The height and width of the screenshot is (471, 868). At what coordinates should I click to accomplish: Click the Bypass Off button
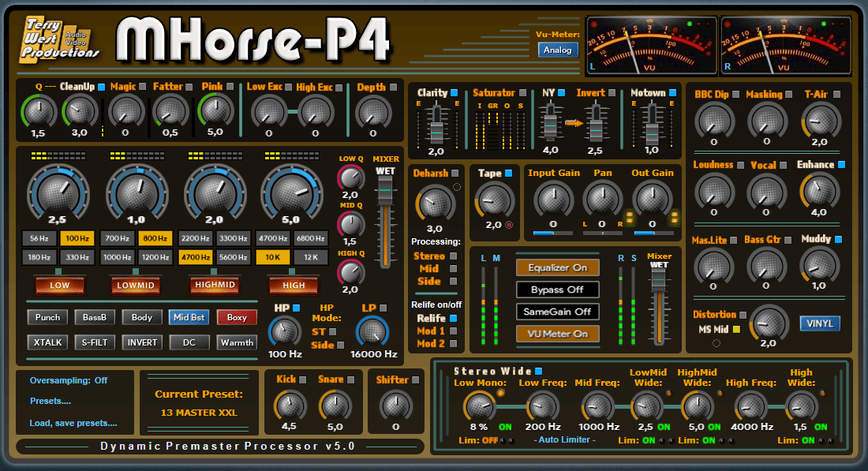[557, 290]
